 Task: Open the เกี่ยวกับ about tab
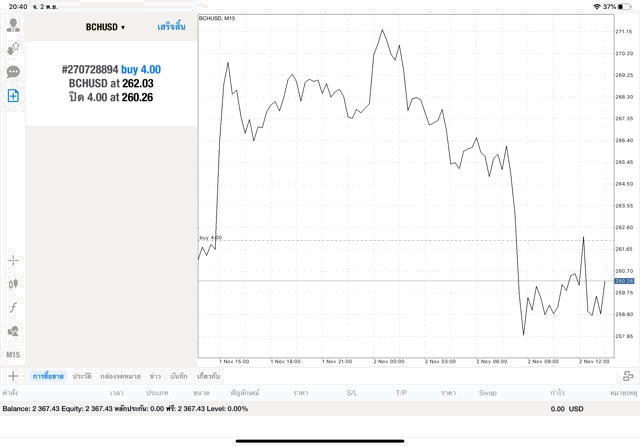209,376
